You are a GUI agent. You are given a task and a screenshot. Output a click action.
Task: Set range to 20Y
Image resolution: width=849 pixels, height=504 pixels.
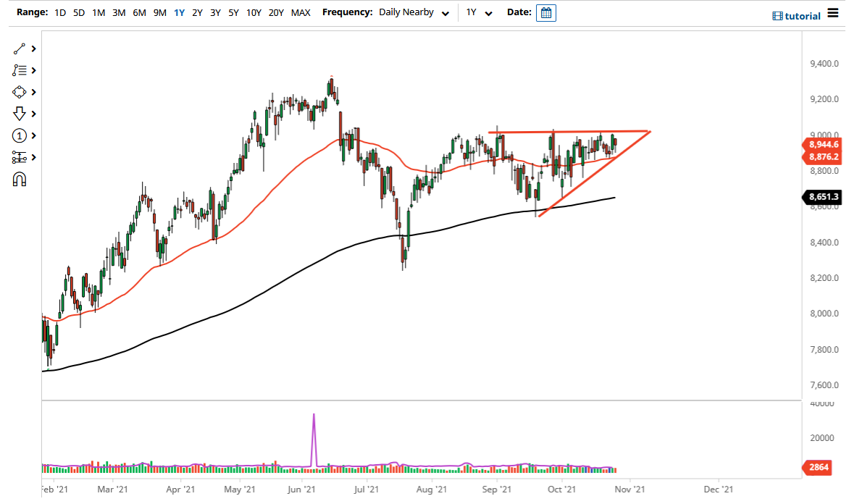(x=276, y=12)
